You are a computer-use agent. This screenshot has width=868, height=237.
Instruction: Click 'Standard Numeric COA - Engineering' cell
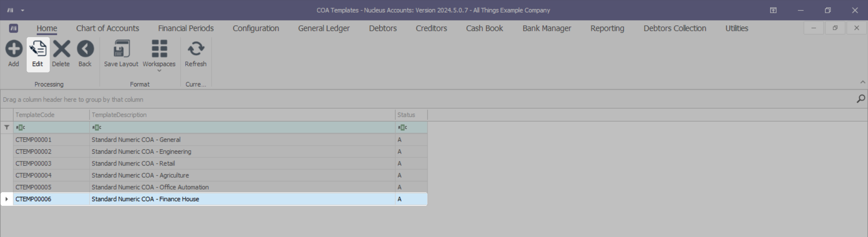242,152
